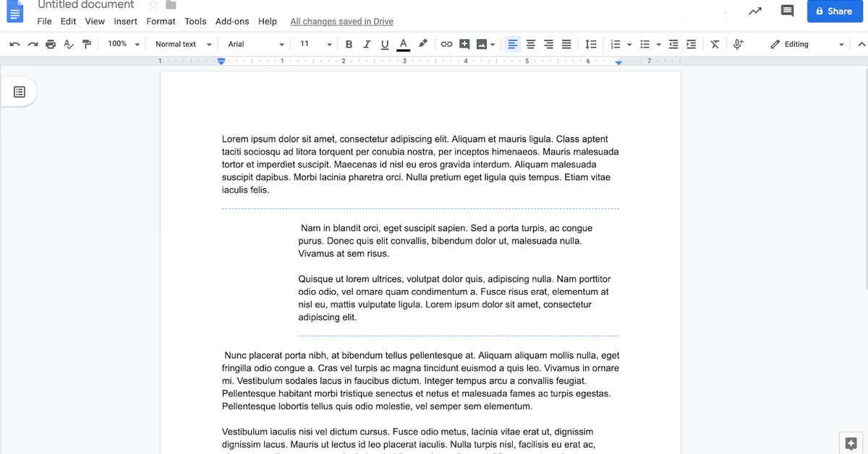This screenshot has height=454, width=868.
Task: Run spelling and grammar check
Action: [69, 44]
